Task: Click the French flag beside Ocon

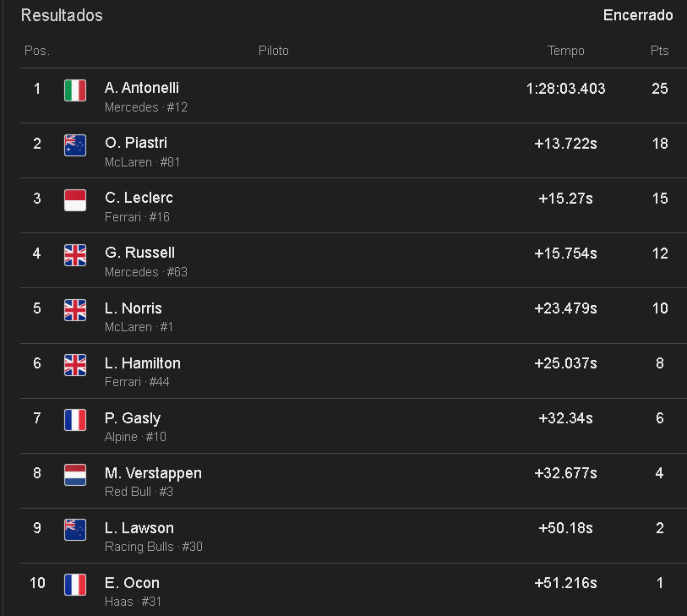Action: pos(75,585)
